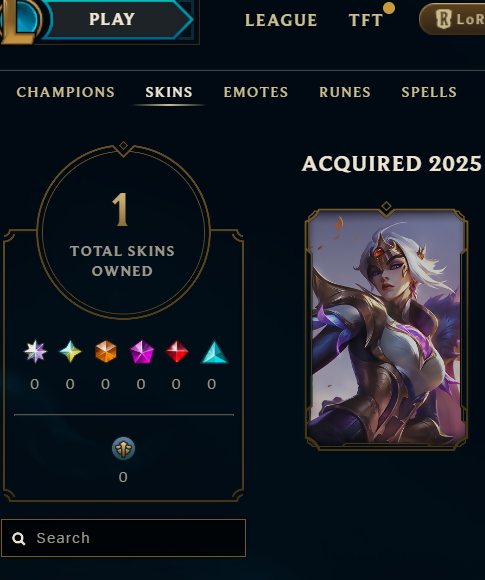Click the League of Legends logo icon
This screenshot has width=485, height=580.
coord(19,21)
